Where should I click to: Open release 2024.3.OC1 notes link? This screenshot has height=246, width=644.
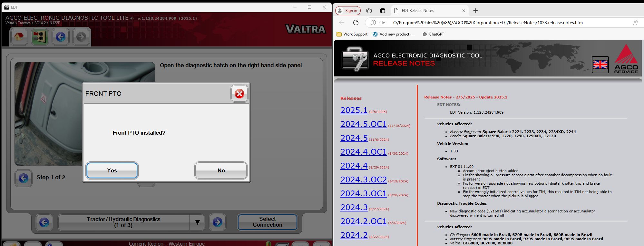(364, 194)
